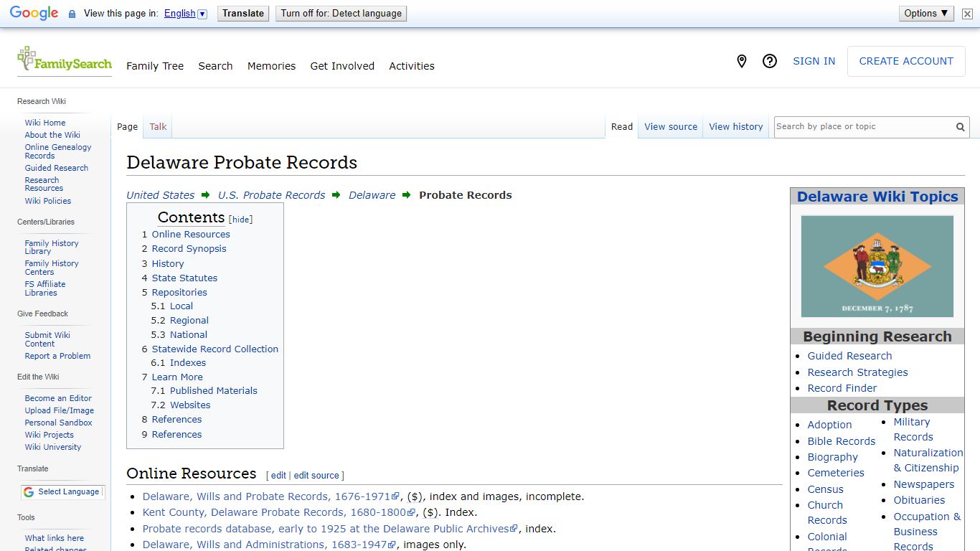Open Record Finder in Beginning Research
The height and width of the screenshot is (551, 980).
(842, 388)
